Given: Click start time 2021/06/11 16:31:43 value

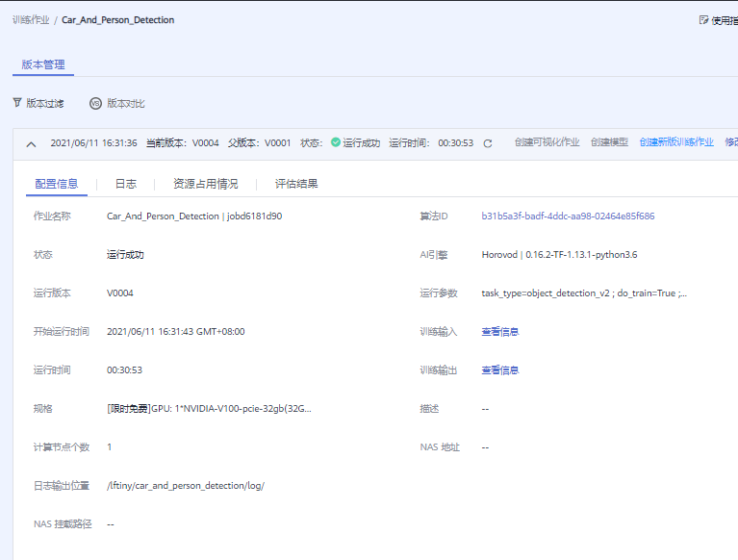Looking at the screenshot, I should [x=175, y=331].
